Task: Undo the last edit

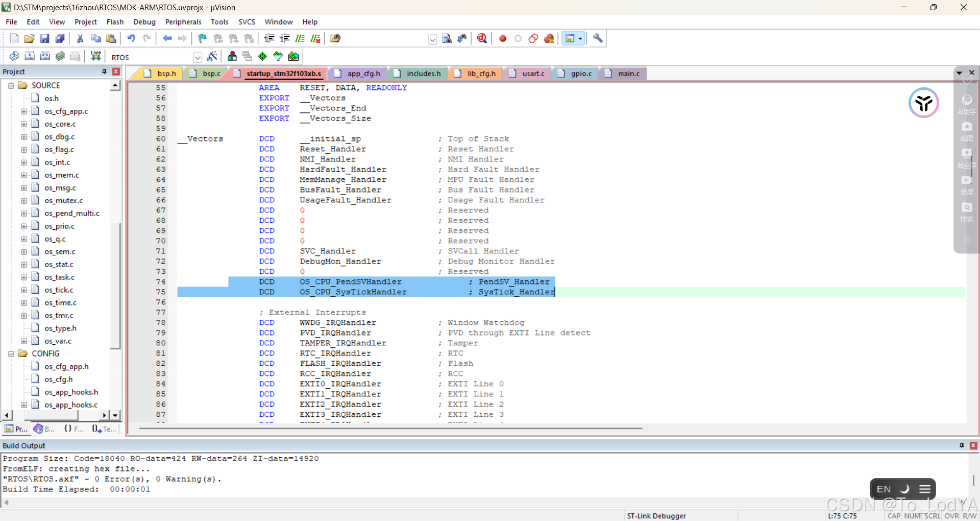Action: pos(131,38)
